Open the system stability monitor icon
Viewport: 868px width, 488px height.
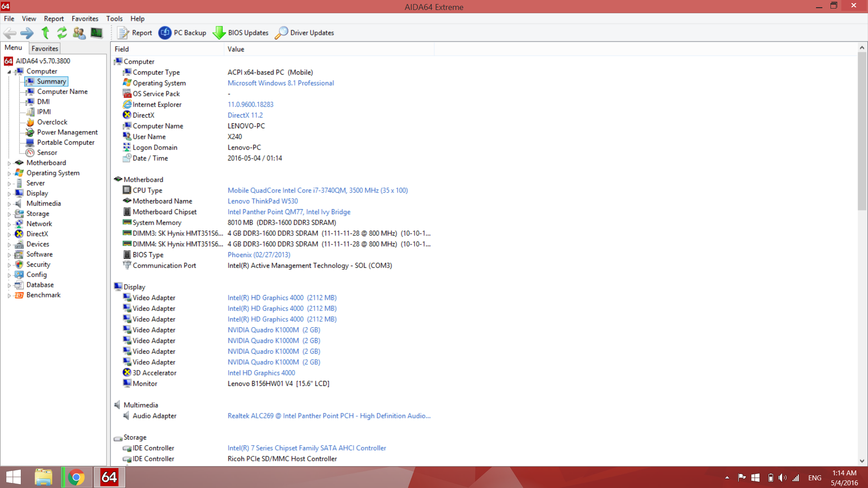[x=96, y=33]
